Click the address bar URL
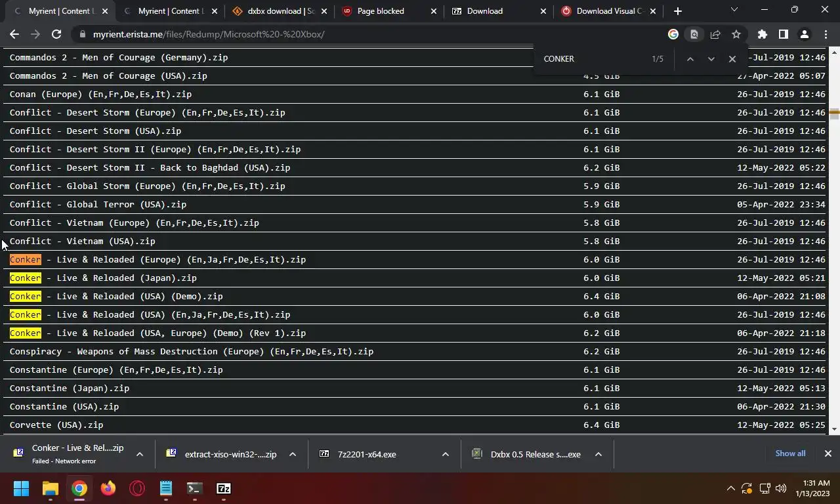This screenshot has height=504, width=840. (x=209, y=34)
